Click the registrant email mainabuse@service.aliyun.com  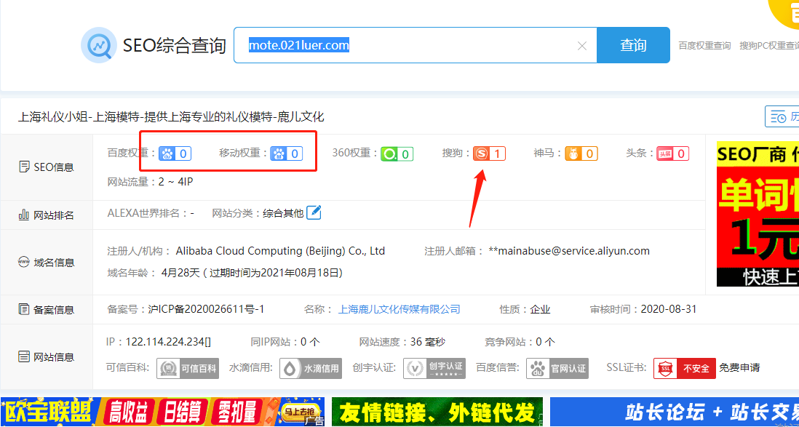point(569,251)
